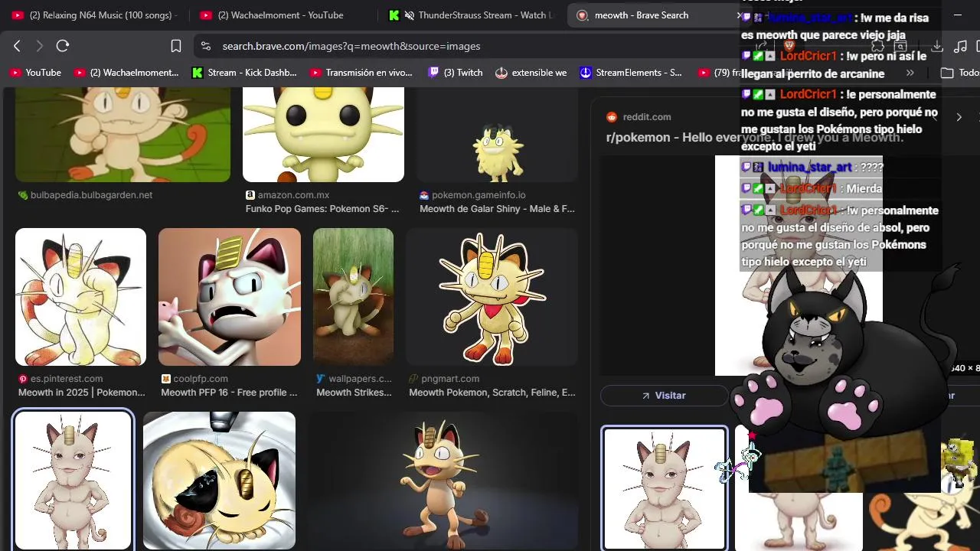
Task: Open the Todo bookmarks folder
Action: 960,73
